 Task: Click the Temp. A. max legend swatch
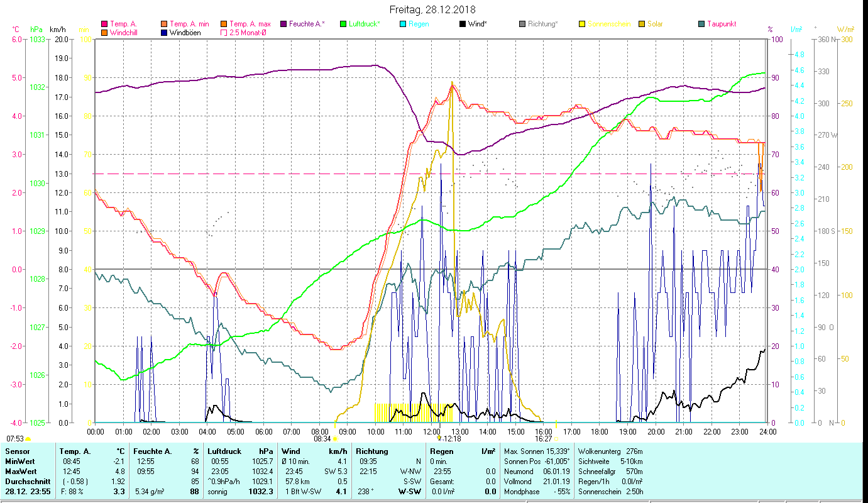(x=224, y=24)
